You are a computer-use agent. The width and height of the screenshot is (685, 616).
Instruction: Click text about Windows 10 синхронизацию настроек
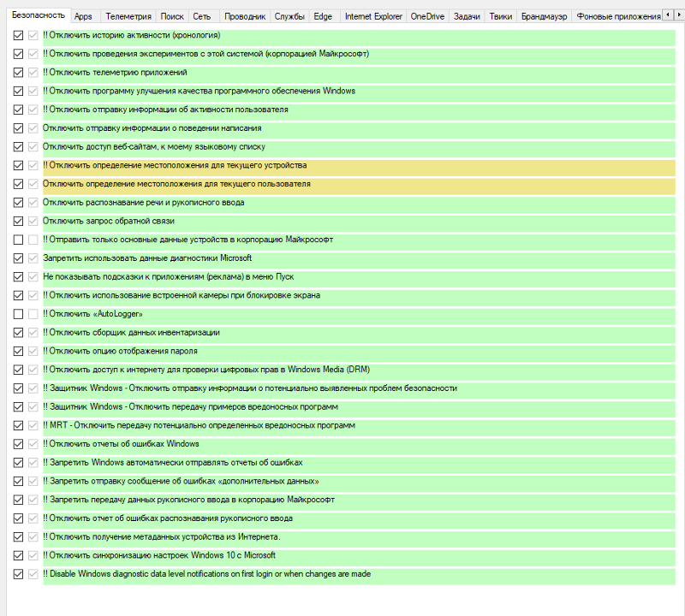(x=162, y=555)
